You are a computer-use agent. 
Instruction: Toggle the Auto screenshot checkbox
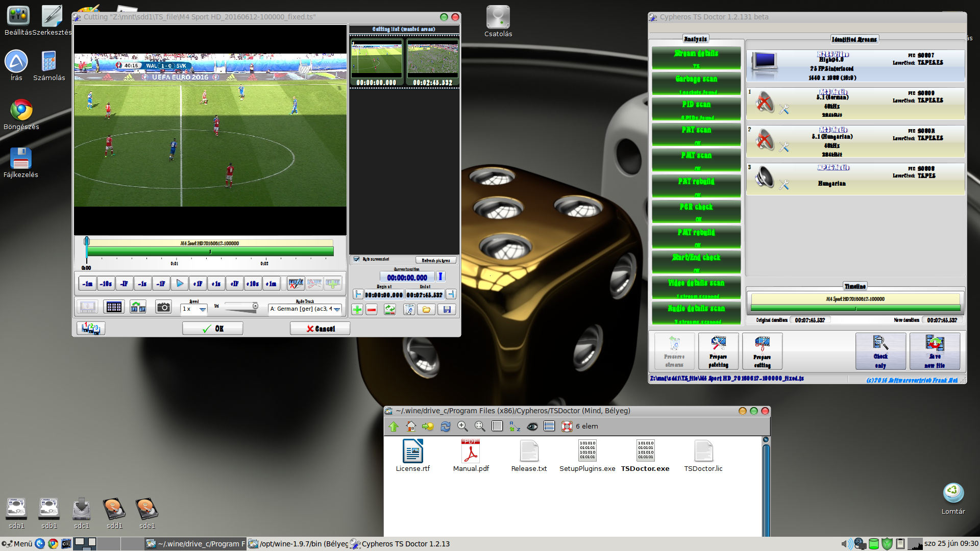click(356, 259)
